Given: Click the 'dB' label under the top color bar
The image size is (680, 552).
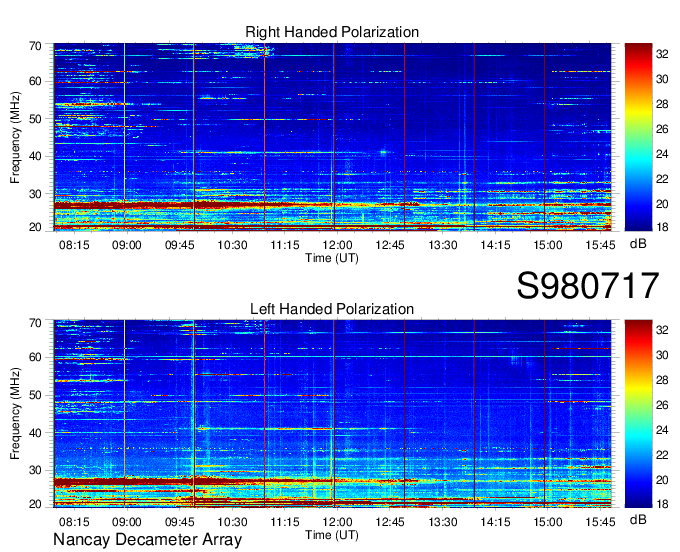Looking at the screenshot, I should pyautogui.click(x=638, y=244).
